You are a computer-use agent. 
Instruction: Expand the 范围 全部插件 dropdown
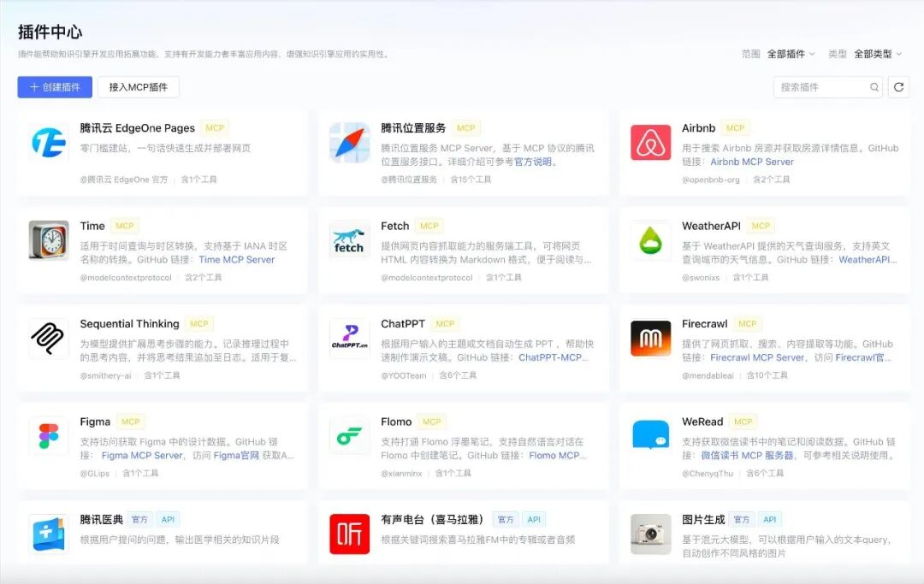[x=791, y=54]
